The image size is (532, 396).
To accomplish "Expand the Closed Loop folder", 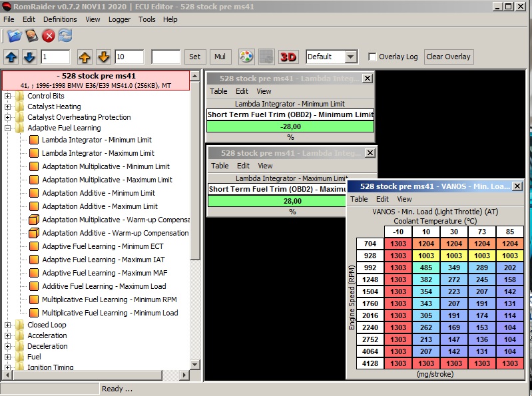I will tap(8, 325).
